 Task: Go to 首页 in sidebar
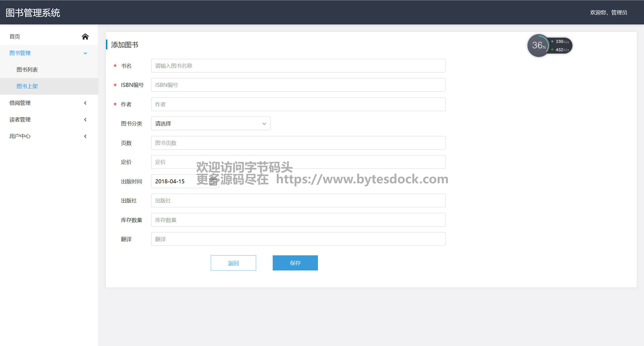click(15, 37)
